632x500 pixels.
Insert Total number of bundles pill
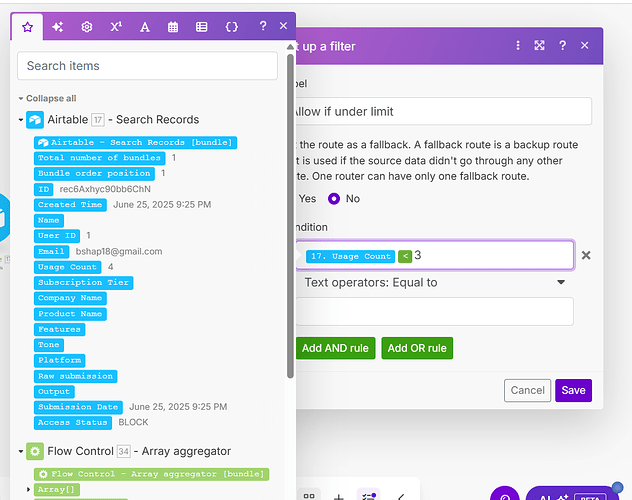100,158
